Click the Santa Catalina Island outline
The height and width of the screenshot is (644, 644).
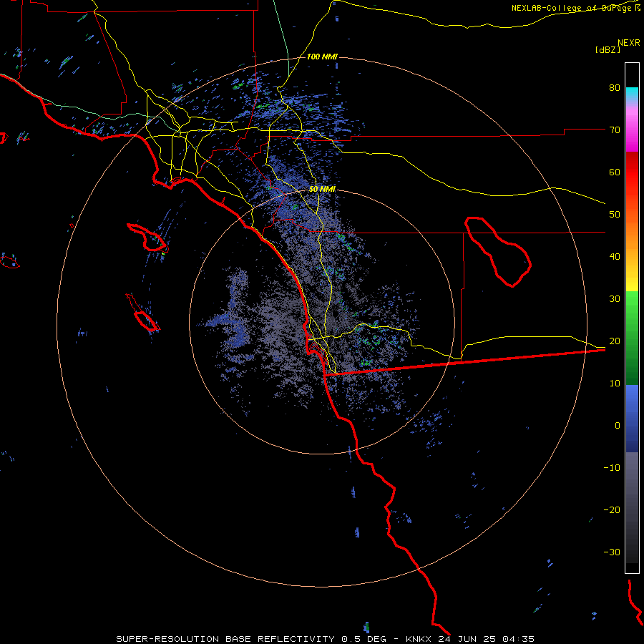tap(148, 238)
